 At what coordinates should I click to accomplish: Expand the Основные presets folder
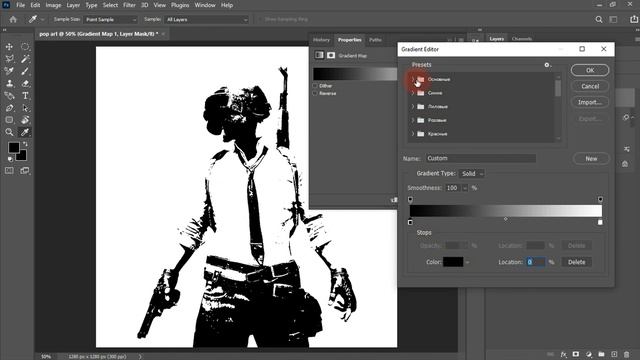413,79
